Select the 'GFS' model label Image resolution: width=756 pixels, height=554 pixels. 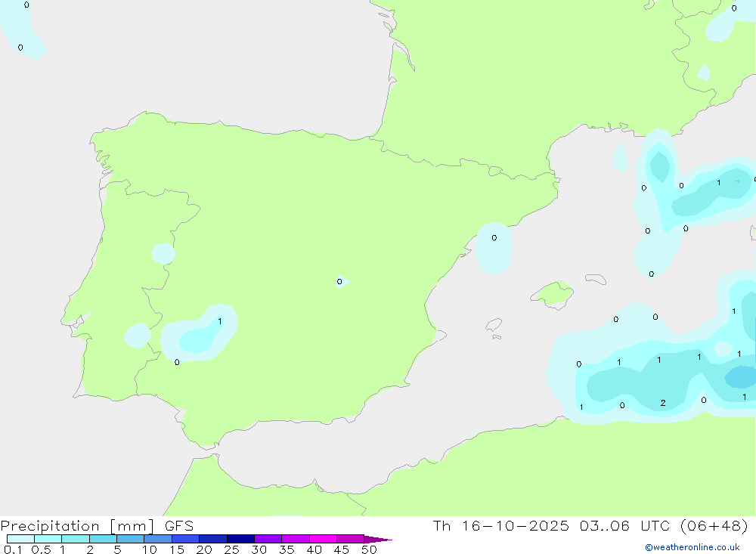(x=179, y=525)
